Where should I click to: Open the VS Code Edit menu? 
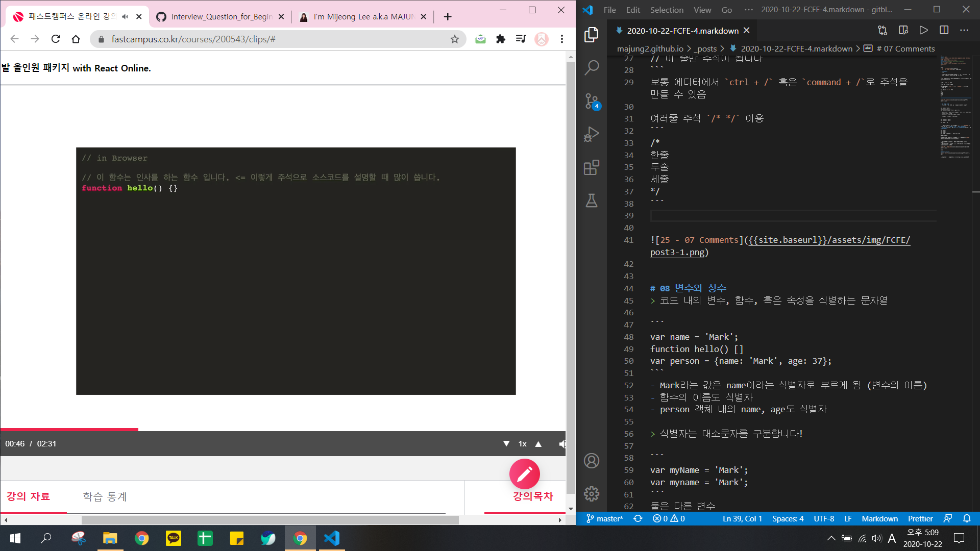click(633, 10)
